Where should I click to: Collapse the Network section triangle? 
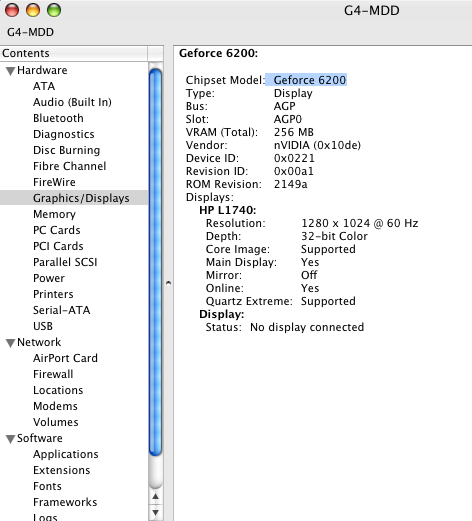10,343
